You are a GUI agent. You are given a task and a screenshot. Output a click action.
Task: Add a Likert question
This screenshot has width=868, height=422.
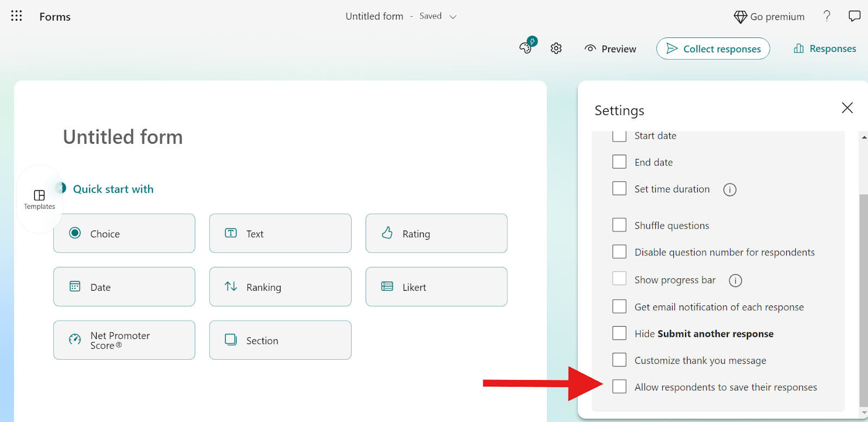click(437, 286)
